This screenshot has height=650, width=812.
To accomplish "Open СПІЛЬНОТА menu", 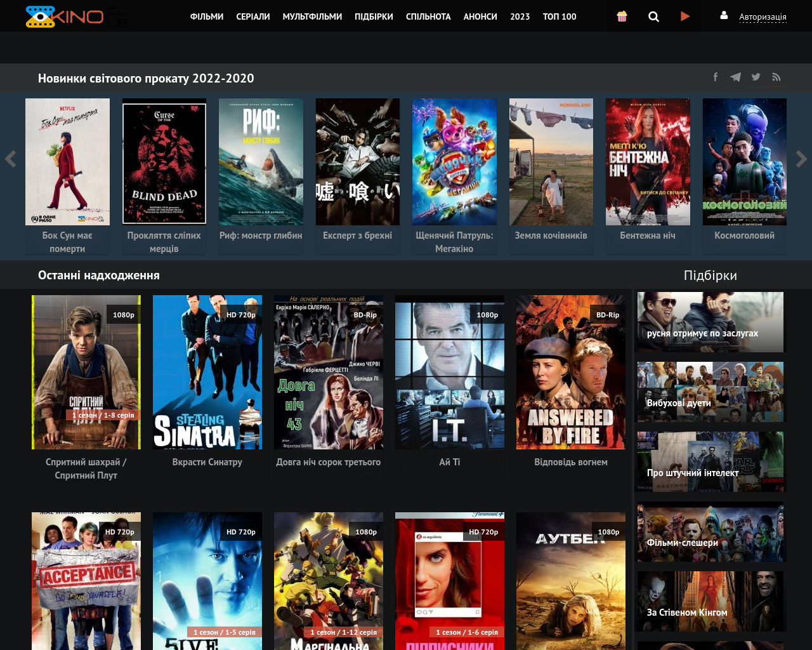I will coord(428,17).
